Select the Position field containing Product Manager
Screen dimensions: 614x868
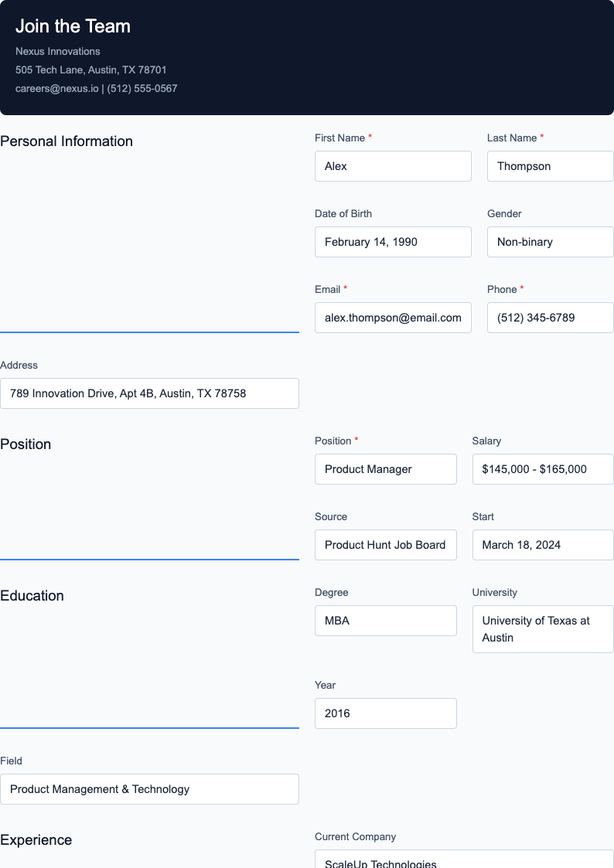pyautogui.click(x=385, y=469)
